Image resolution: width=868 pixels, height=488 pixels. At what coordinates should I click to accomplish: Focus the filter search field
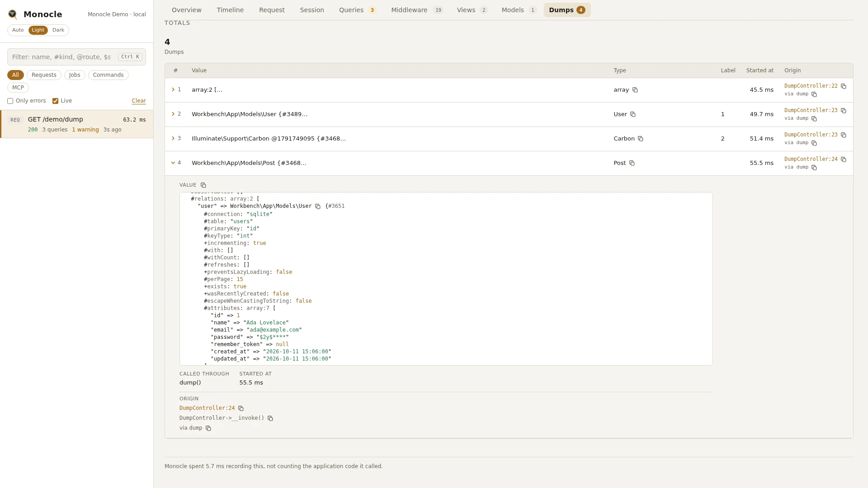click(76, 57)
